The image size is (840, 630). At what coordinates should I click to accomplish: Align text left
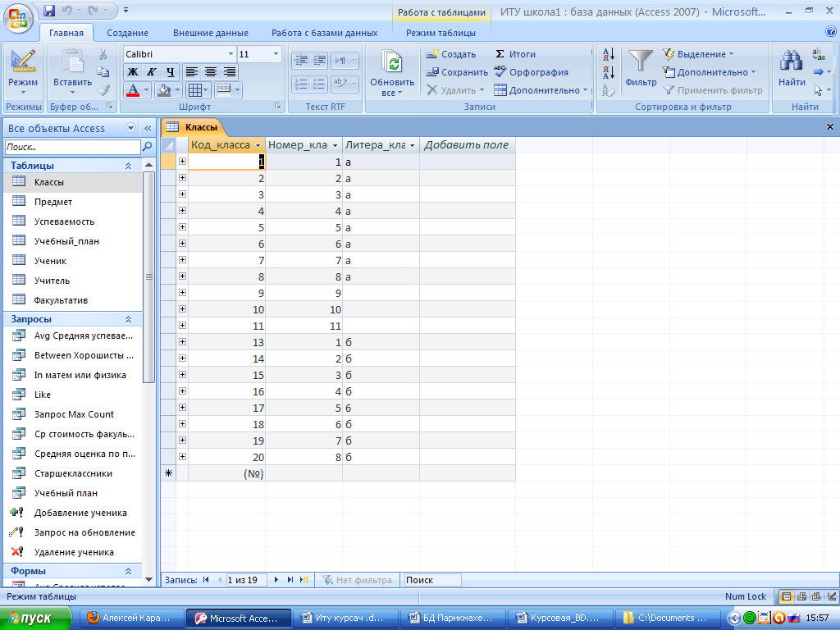(x=192, y=71)
